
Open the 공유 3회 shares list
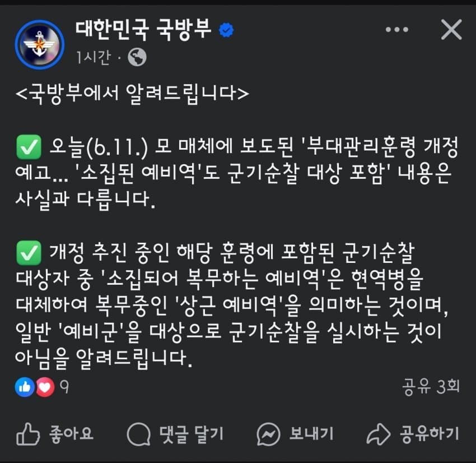pos(430,386)
